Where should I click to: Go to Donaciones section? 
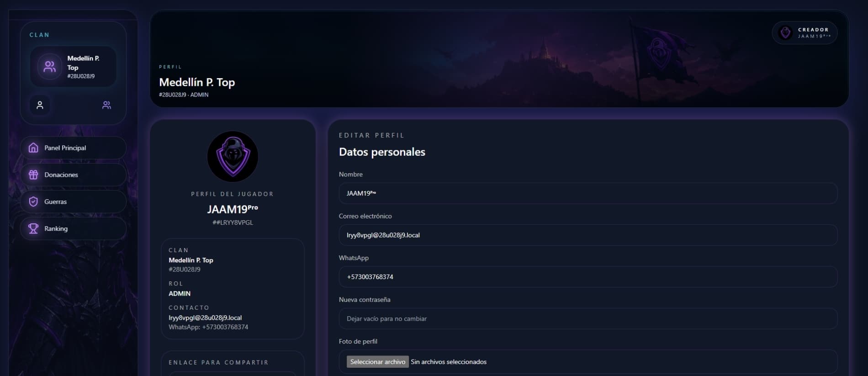pos(73,175)
